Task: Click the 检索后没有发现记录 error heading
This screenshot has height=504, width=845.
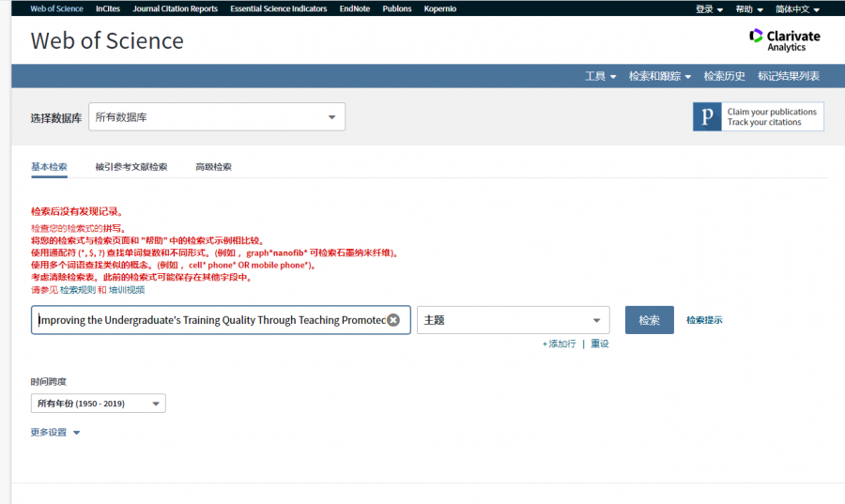Action: point(77,211)
